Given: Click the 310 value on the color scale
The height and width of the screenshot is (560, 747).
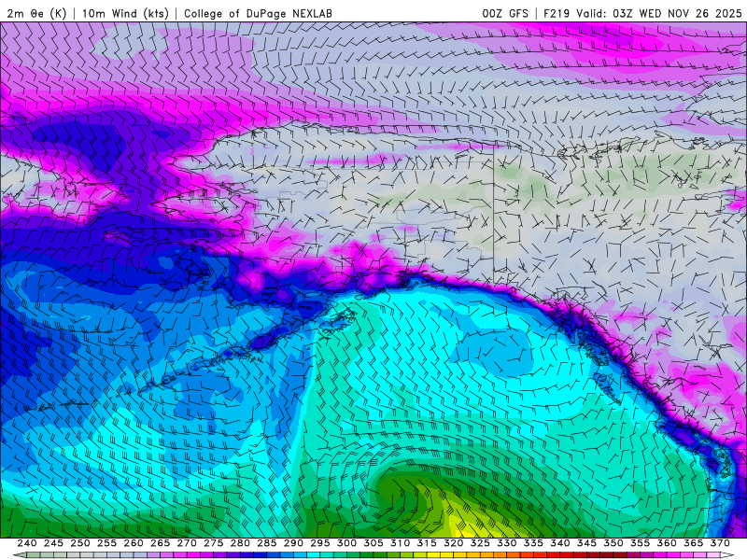Looking at the screenshot, I should click(401, 543).
